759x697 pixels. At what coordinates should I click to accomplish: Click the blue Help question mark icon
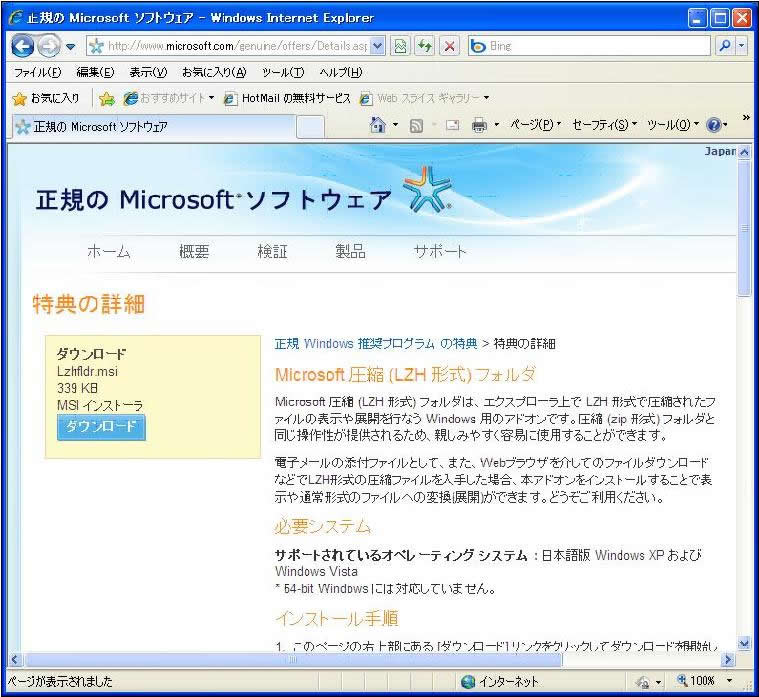[713, 125]
